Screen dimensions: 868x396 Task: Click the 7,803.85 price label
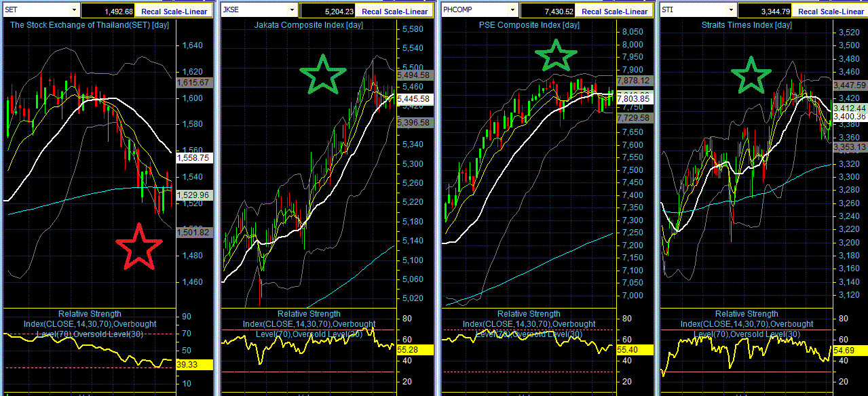635,99
